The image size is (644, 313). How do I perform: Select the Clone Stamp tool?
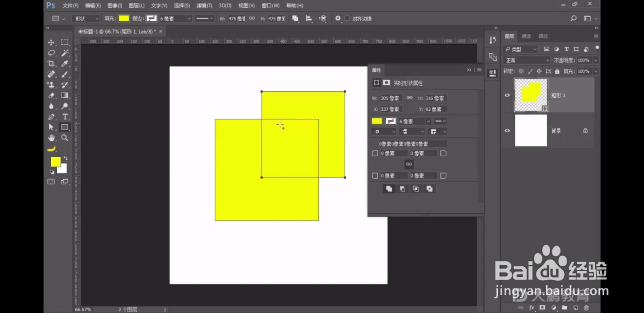(x=51, y=85)
